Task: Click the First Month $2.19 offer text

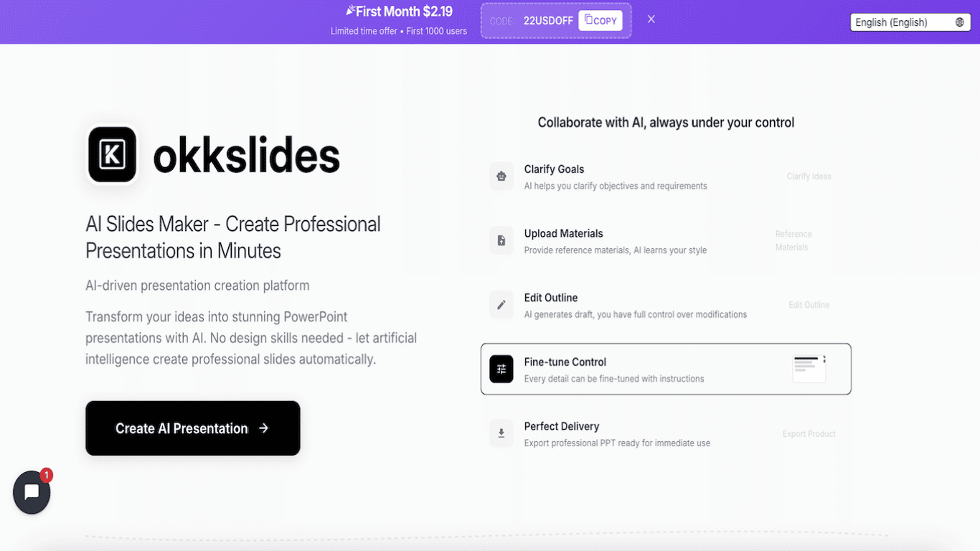Action: point(400,11)
